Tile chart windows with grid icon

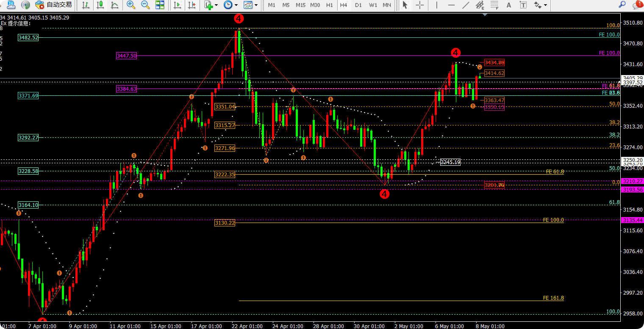(160, 5)
